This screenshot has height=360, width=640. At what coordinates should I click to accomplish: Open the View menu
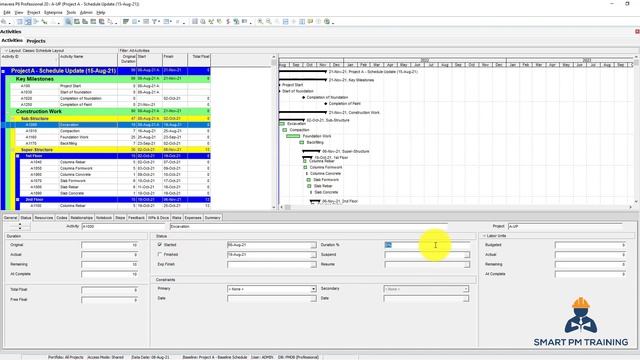coord(19,13)
